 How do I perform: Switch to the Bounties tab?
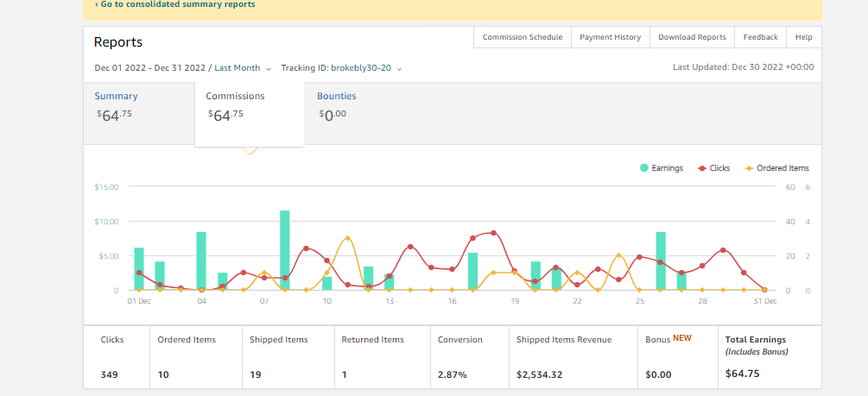click(337, 97)
